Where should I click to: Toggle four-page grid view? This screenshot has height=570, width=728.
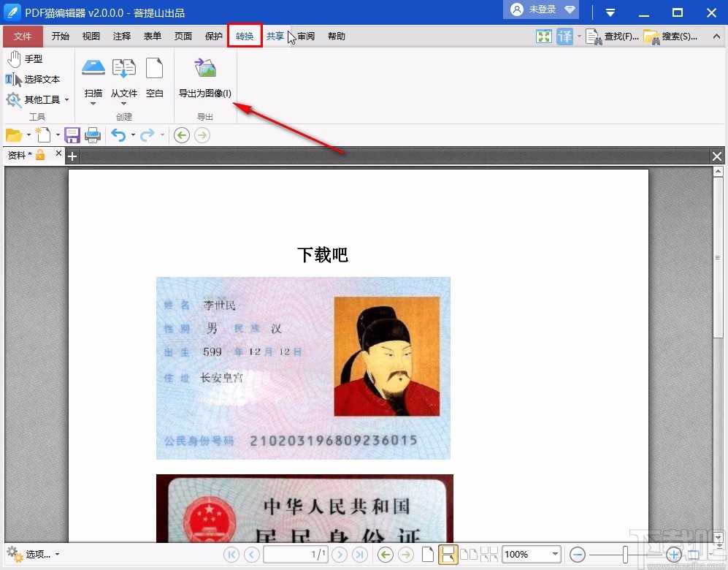(490, 554)
